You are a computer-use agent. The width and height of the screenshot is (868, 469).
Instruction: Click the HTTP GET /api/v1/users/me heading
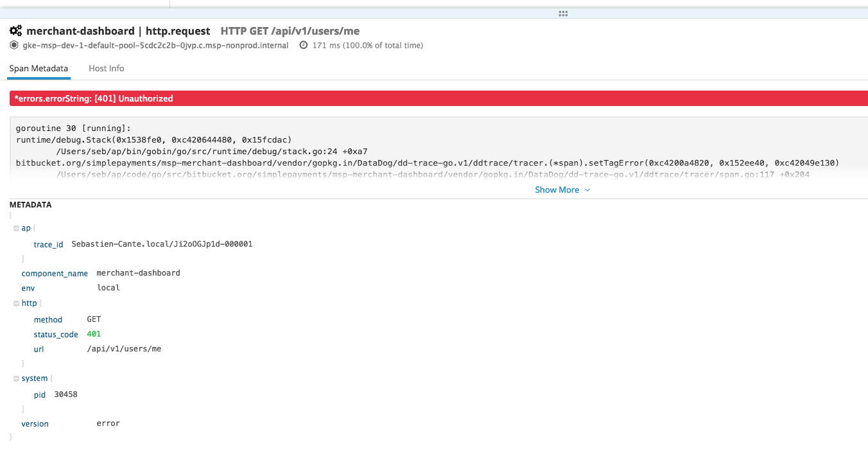coord(290,31)
